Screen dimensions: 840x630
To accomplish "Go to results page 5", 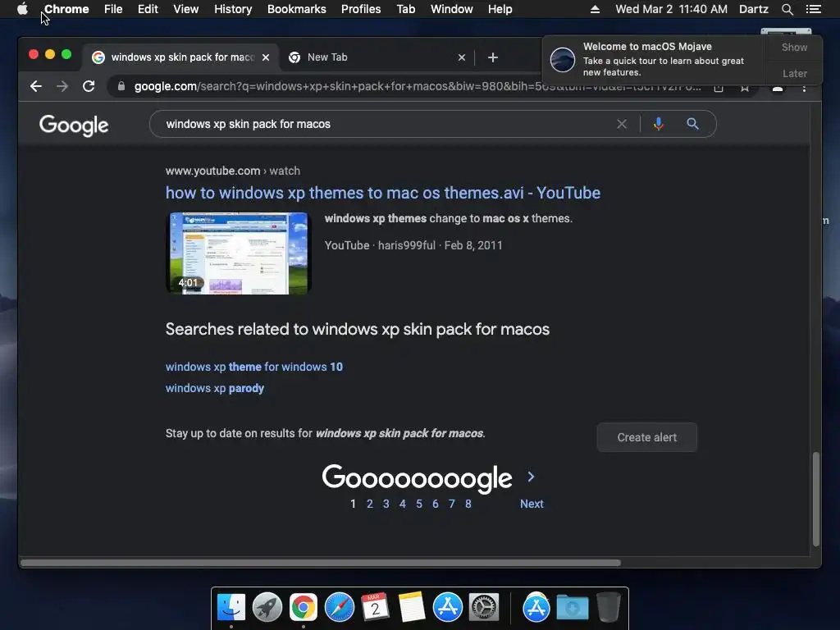I will pos(419,504).
